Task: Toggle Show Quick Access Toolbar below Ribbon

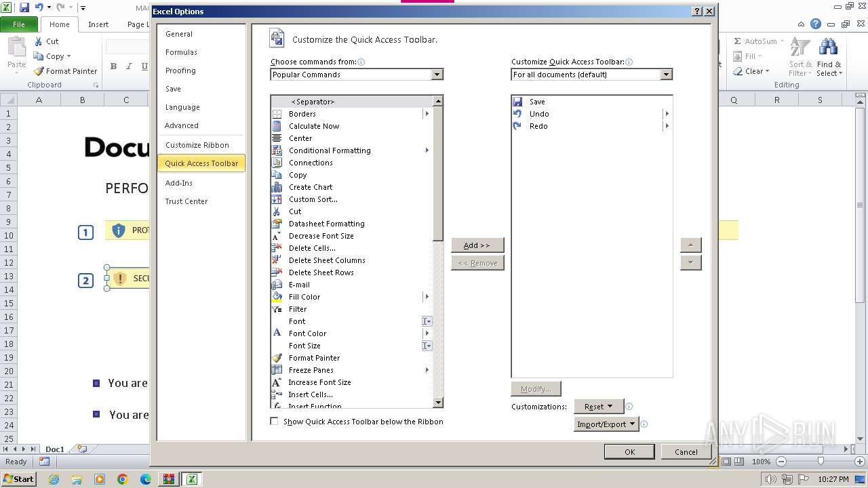Action: click(274, 422)
